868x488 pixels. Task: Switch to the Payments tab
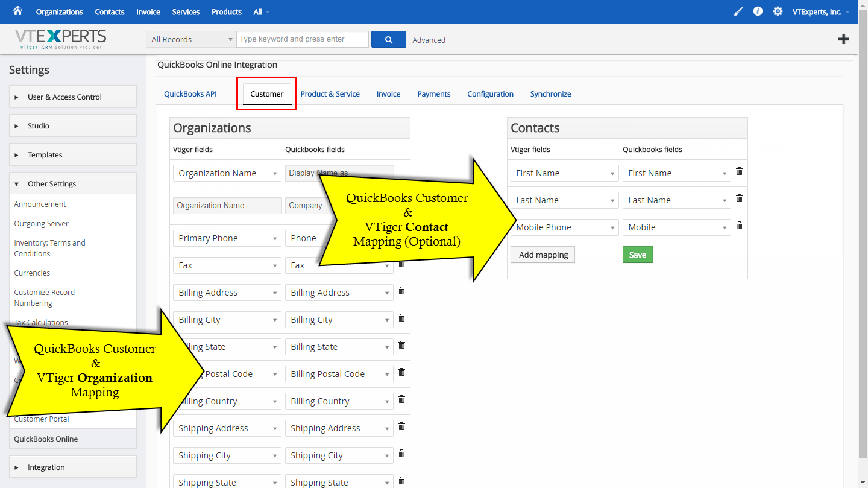coord(434,94)
